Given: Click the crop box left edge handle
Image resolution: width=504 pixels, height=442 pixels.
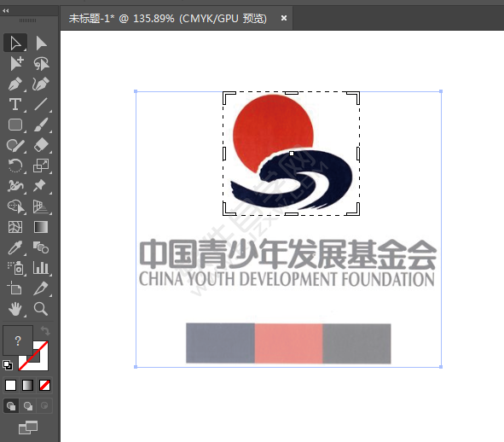Looking at the screenshot, I should pos(224,154).
